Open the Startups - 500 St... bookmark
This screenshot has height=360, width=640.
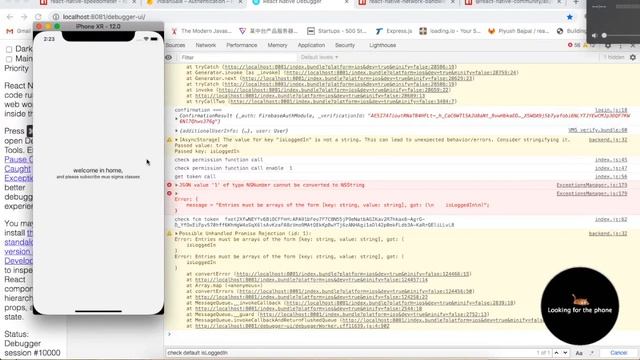tap(338, 31)
